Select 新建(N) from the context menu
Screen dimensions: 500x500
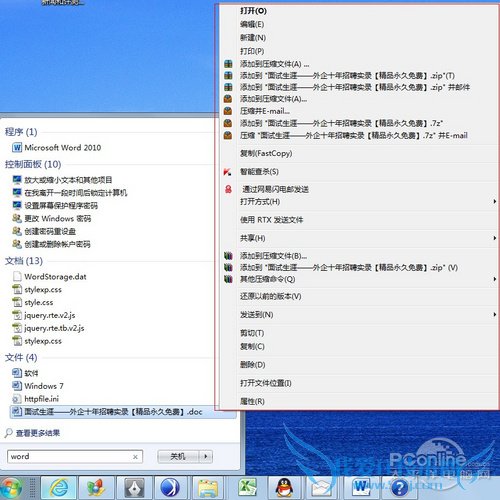(x=253, y=38)
